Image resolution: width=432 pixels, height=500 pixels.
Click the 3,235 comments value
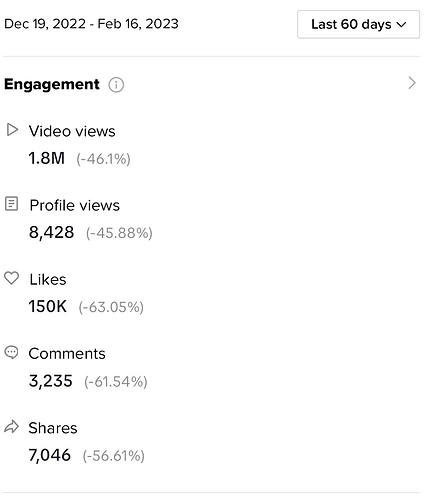pos(51,381)
